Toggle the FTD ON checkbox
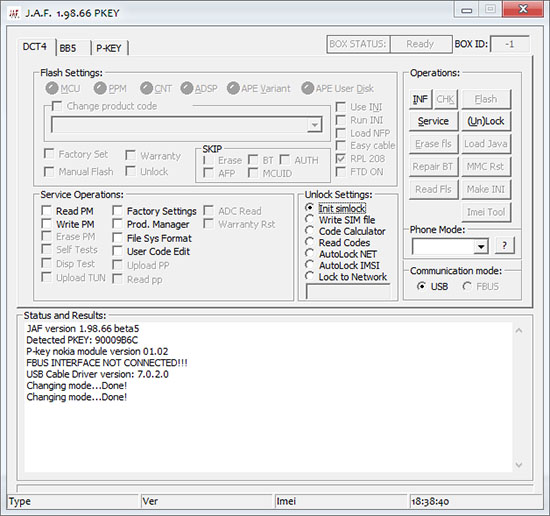The width and height of the screenshot is (550, 516). tap(341, 172)
